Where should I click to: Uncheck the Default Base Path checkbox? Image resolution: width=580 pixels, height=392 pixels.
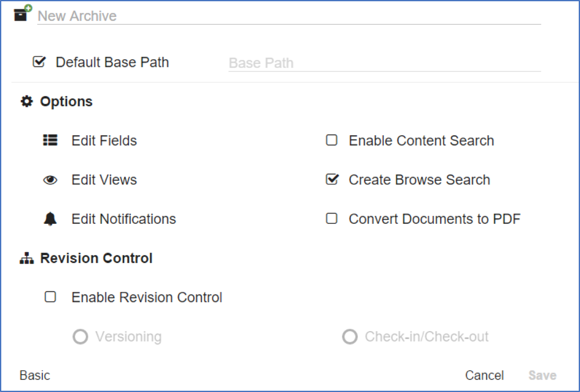[39, 62]
